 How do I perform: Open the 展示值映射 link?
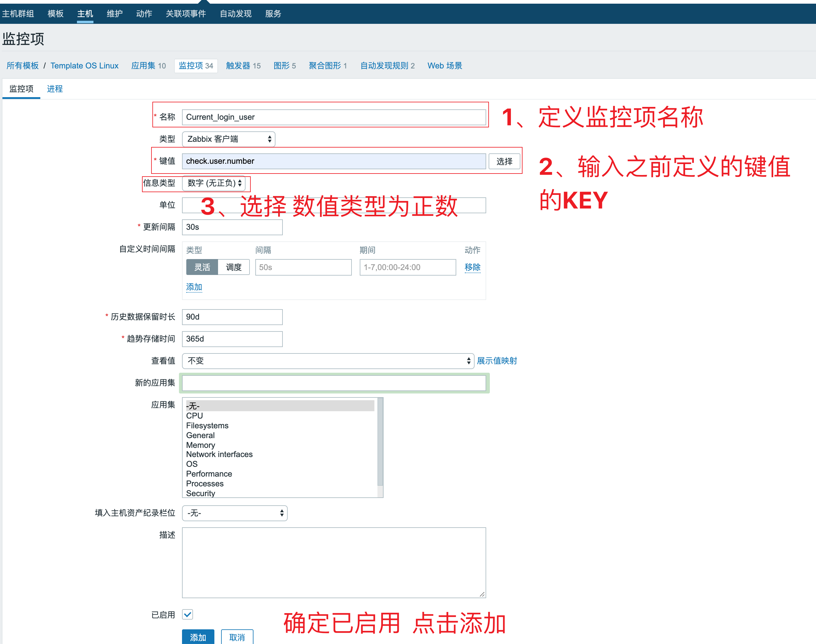[497, 361]
